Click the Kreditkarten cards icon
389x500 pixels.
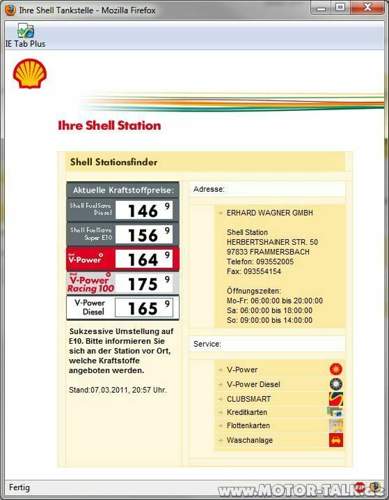pos(335,412)
